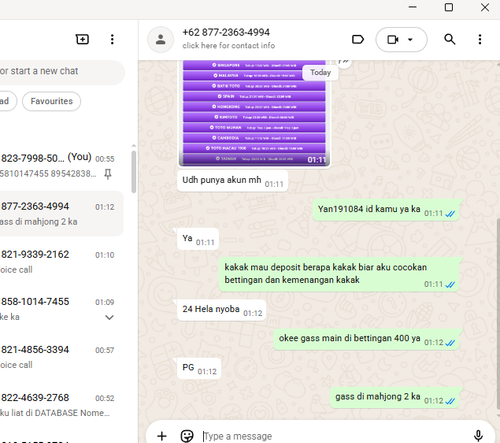Search within this chat using magnifier icon
Screen dimensions: 500x443
[450, 39]
